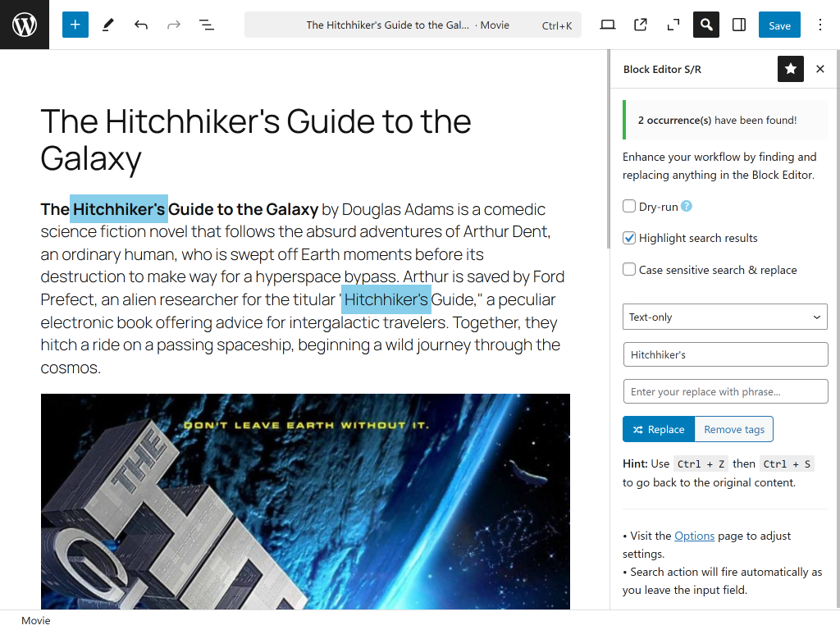Click the 2 occurrence(s) found notice
Viewport: 840px width, 630px height.
point(725,120)
